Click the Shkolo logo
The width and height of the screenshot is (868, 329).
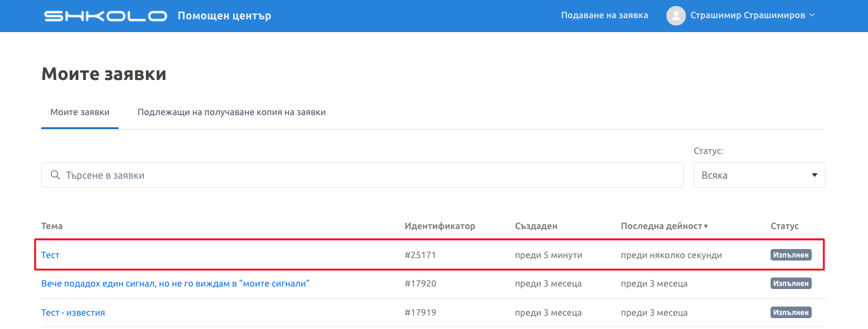[105, 16]
